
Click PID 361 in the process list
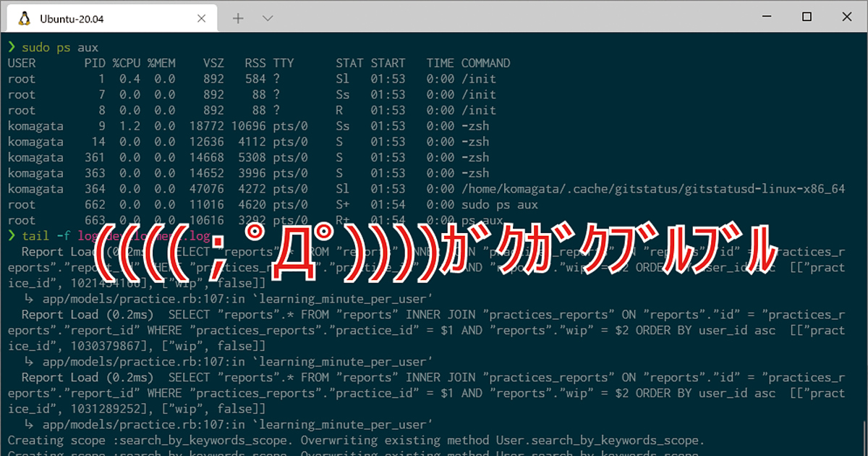(95, 157)
